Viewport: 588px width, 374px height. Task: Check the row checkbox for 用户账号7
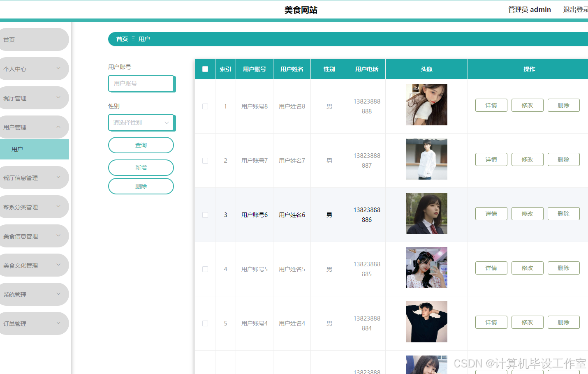(205, 161)
